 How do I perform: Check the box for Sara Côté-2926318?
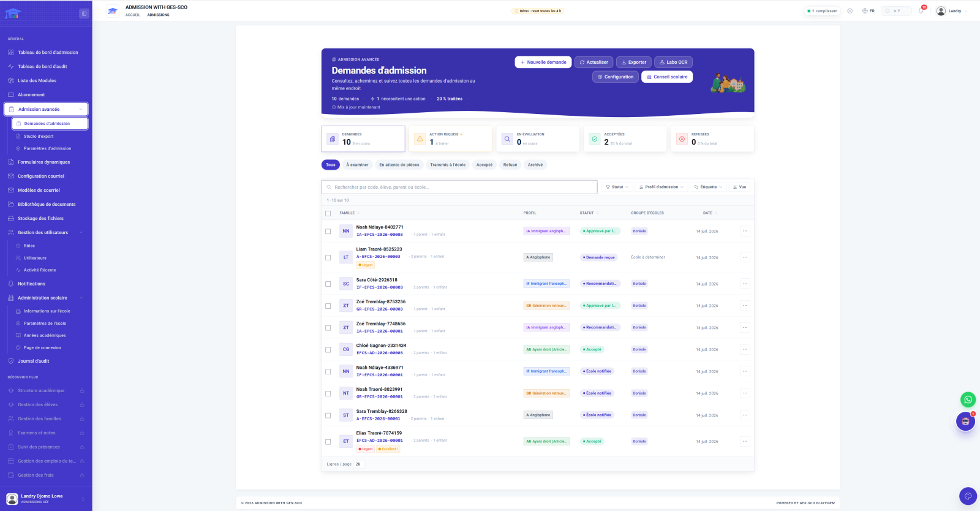click(328, 284)
